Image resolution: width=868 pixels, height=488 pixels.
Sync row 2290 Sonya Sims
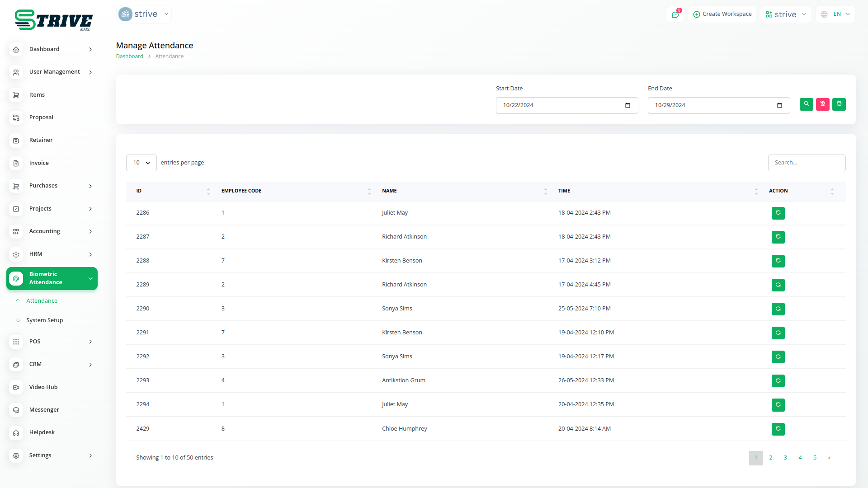pos(778,309)
